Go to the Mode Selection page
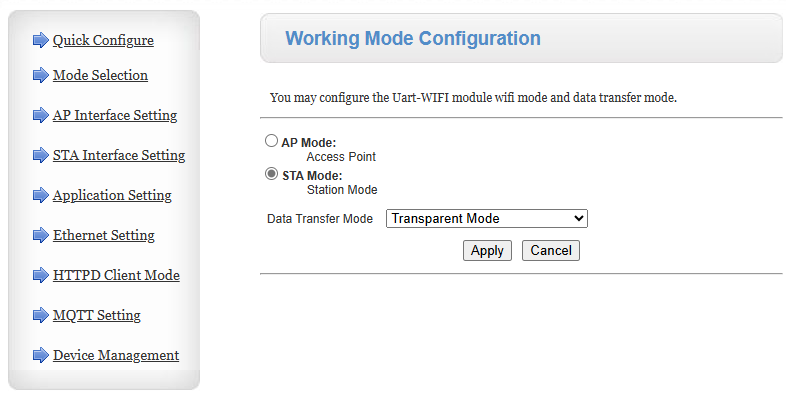 pos(100,75)
